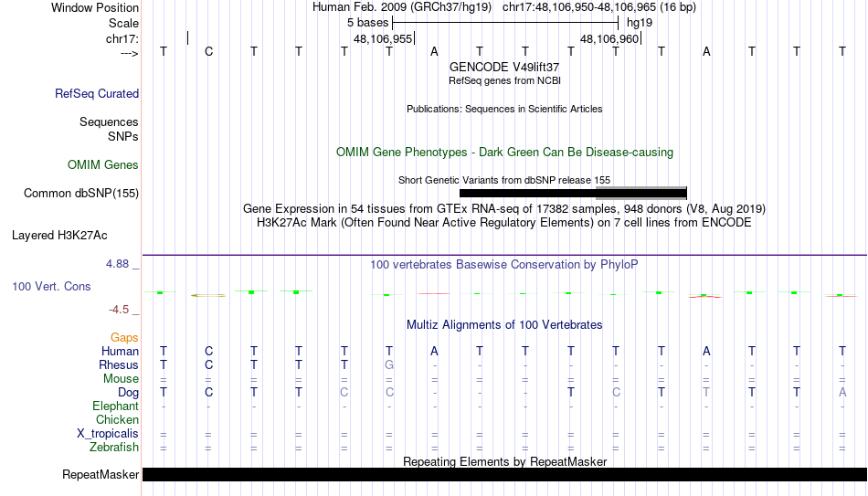Click 100 vertebrates Basewise Conservation by PhyloP
This screenshot has height=496, width=868.
(x=504, y=265)
